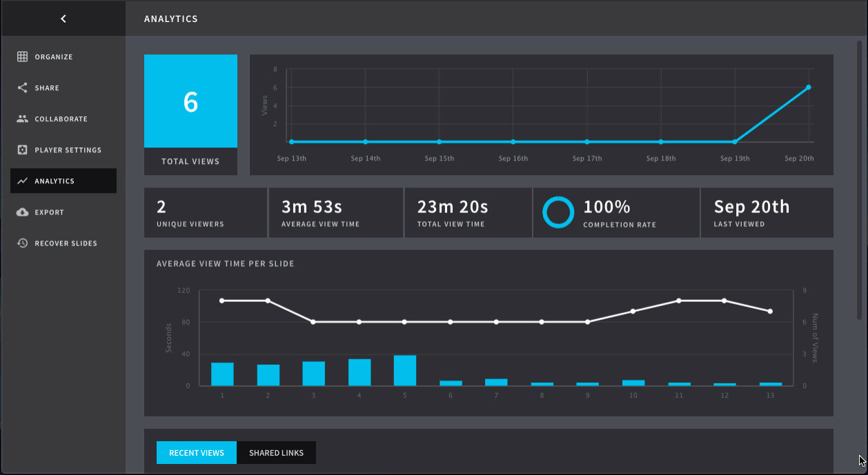Click the Sep 19th views data point

pyautogui.click(x=735, y=142)
